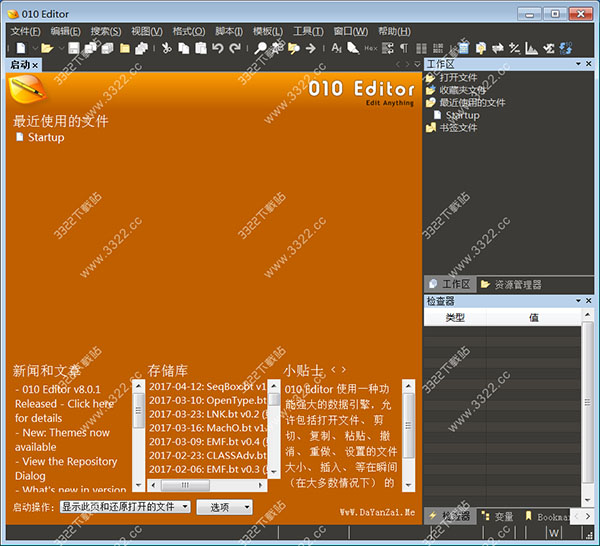This screenshot has width=600, height=546.
Task: Collapse the 最近使用的文件 tree node
Action: click(x=431, y=102)
